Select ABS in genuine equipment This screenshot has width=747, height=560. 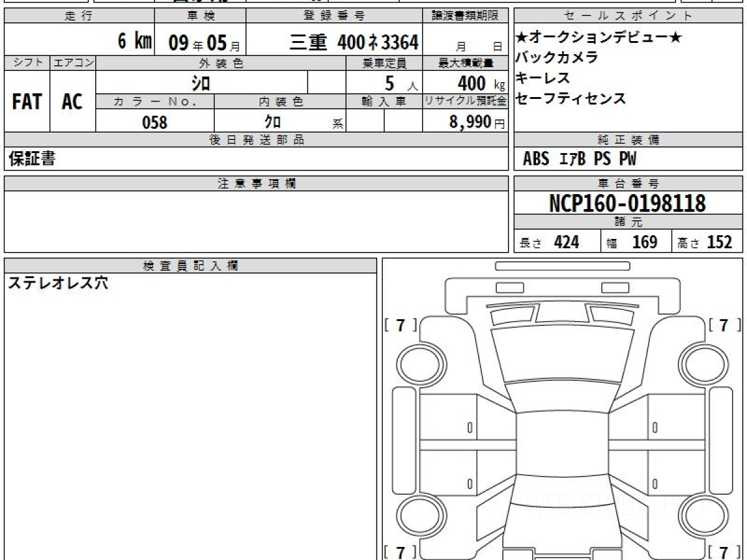tap(536, 159)
